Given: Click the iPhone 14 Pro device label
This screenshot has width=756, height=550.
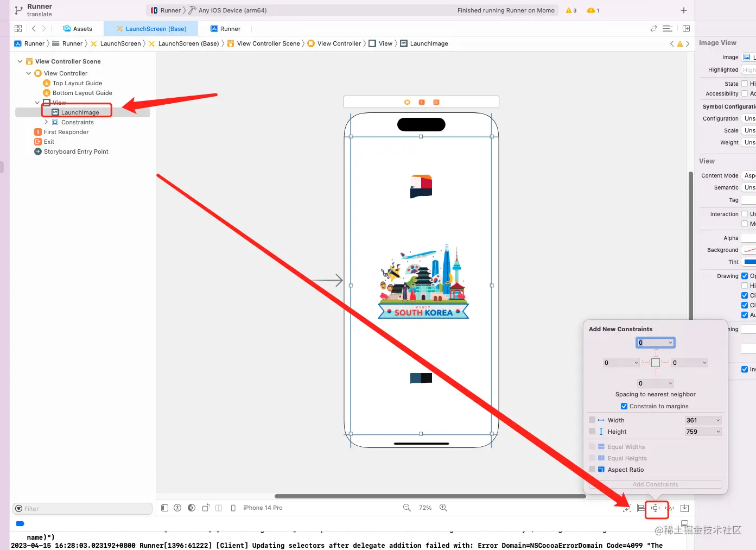Looking at the screenshot, I should [263, 508].
